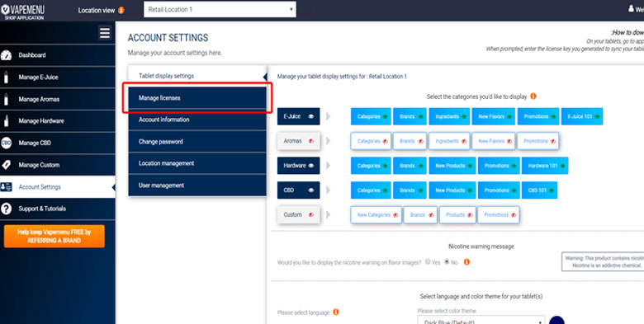The height and width of the screenshot is (324, 644).
Task: Open Change password tab
Action: click(x=197, y=142)
